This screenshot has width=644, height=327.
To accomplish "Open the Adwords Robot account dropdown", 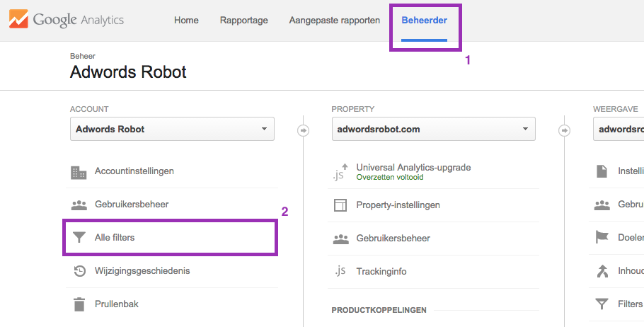I will (x=172, y=130).
